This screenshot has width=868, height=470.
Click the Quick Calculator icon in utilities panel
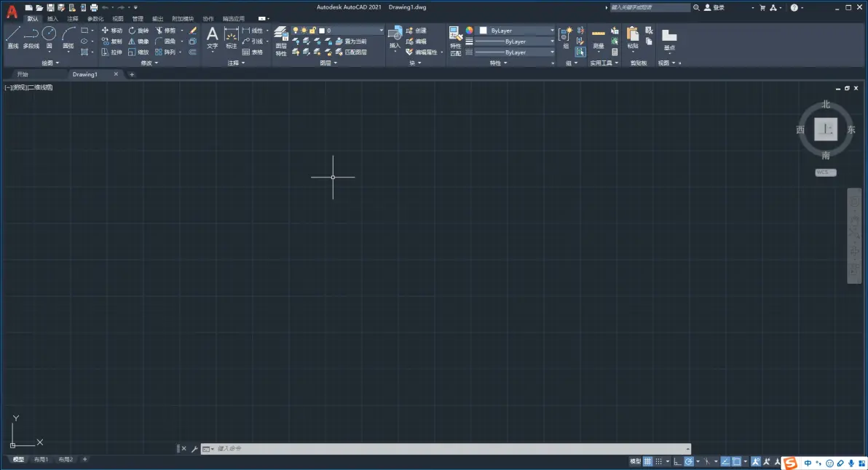(615, 52)
